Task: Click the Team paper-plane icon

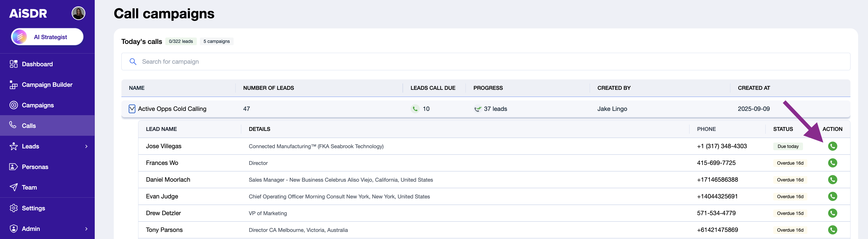Action: [13, 187]
